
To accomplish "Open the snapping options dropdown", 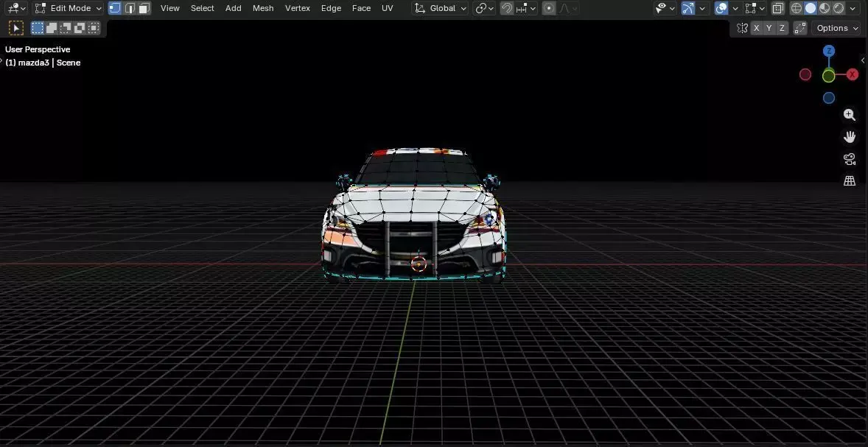I will (526, 8).
